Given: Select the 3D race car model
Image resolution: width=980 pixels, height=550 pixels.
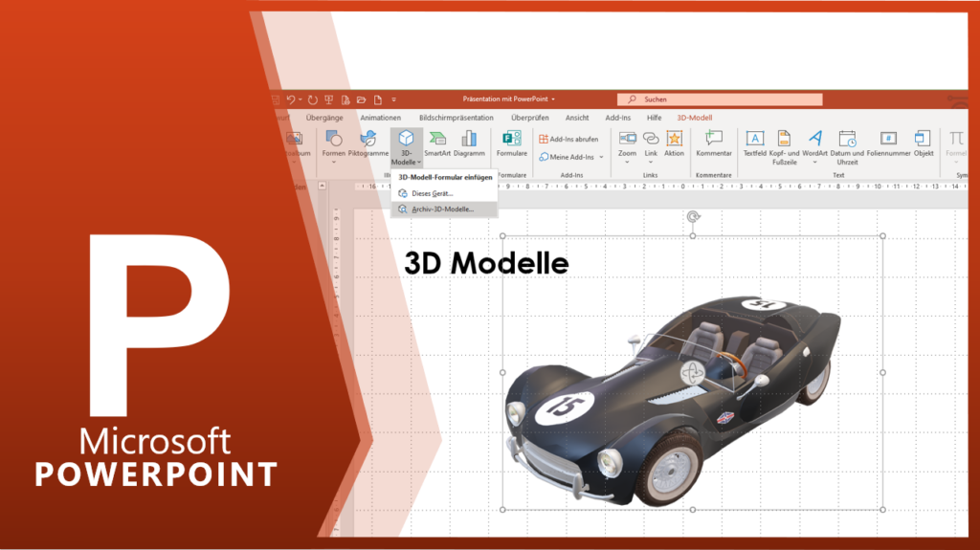Looking at the screenshot, I should (x=674, y=400).
